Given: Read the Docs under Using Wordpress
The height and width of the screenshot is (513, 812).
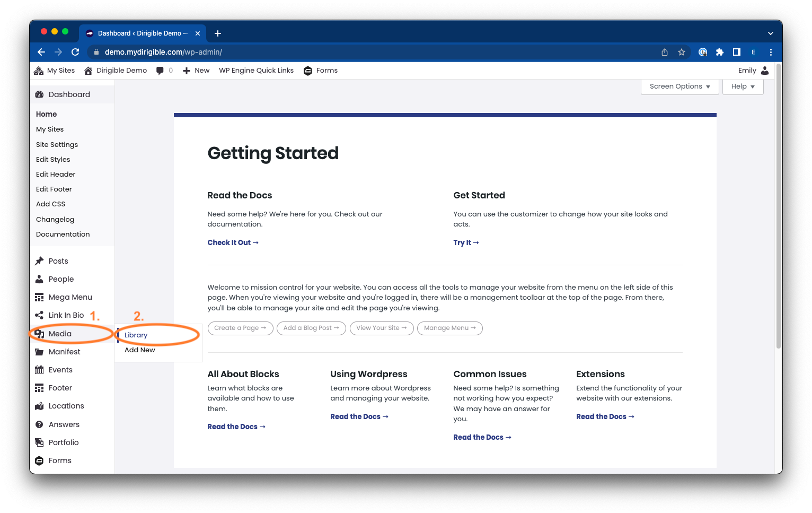Looking at the screenshot, I should pos(359,416).
